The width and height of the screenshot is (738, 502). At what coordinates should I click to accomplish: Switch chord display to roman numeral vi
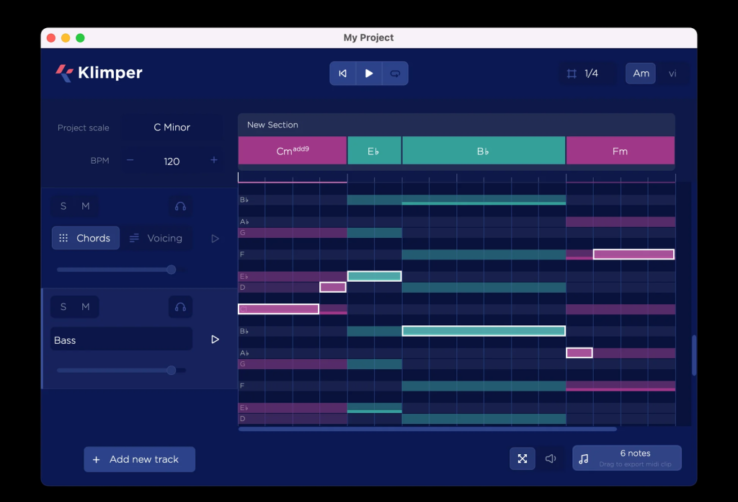point(672,73)
